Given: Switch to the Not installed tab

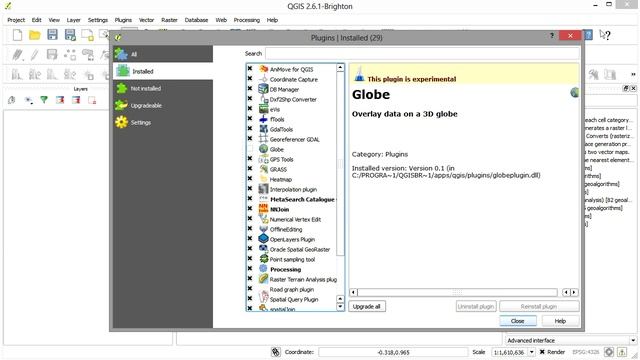Looking at the screenshot, I should [x=163, y=88].
